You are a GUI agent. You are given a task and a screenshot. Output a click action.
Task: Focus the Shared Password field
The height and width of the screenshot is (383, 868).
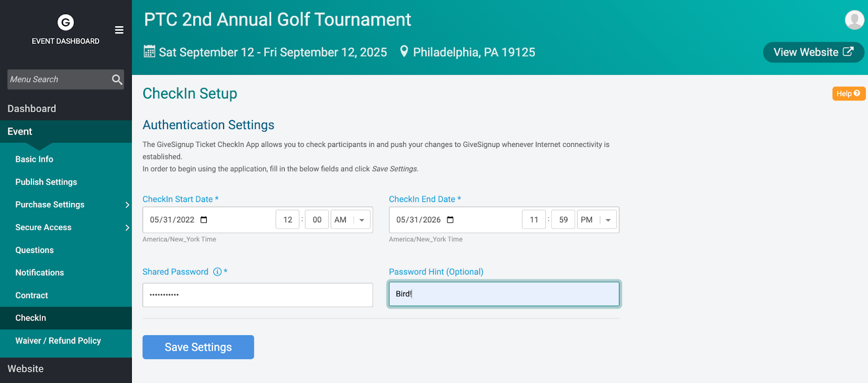pyautogui.click(x=258, y=295)
